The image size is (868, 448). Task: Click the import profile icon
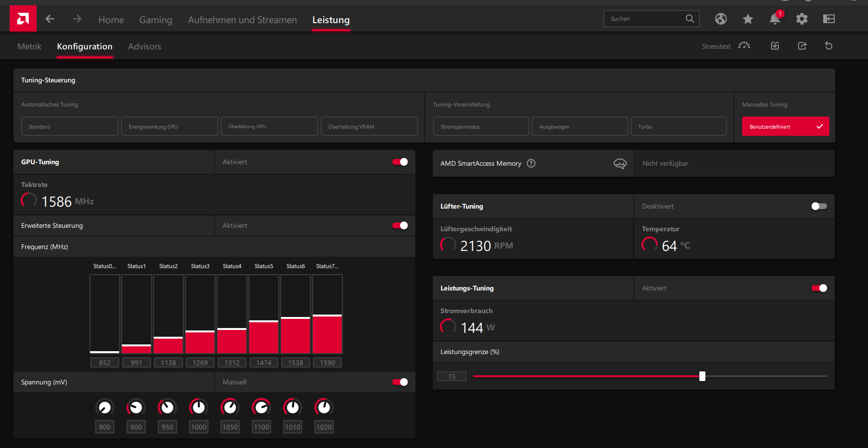coord(775,46)
